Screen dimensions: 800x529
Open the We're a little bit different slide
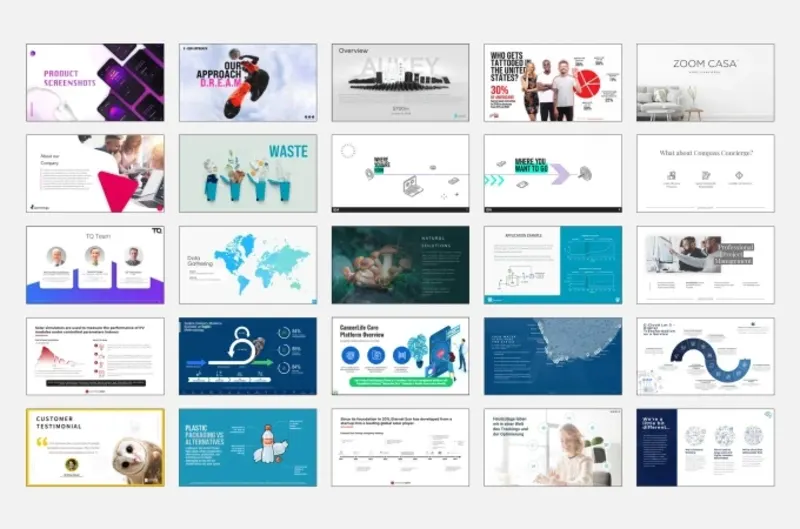(706, 447)
